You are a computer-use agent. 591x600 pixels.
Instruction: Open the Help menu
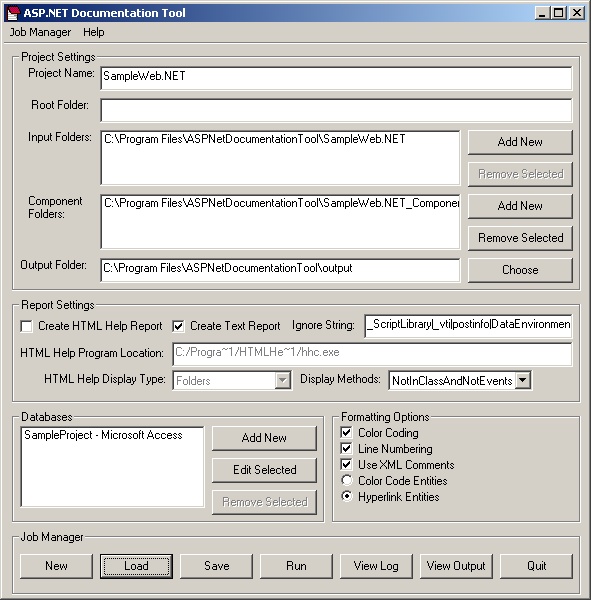point(94,32)
